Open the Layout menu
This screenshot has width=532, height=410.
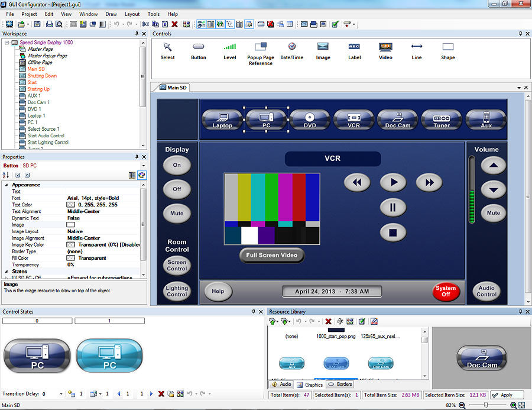132,14
